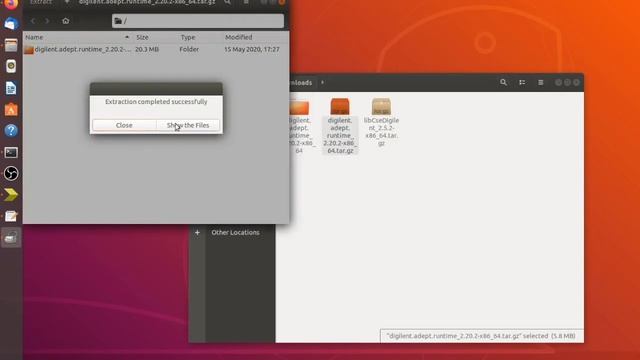The width and height of the screenshot is (640, 360).
Task: Open LibreOffice Writer from the dock
Action: 11,88
